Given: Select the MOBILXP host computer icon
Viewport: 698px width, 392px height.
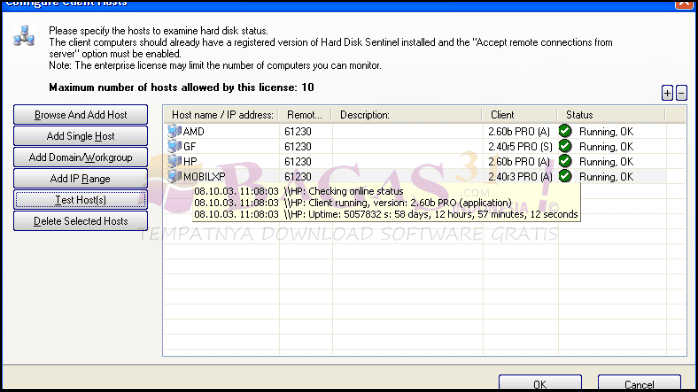Looking at the screenshot, I should tap(174, 177).
